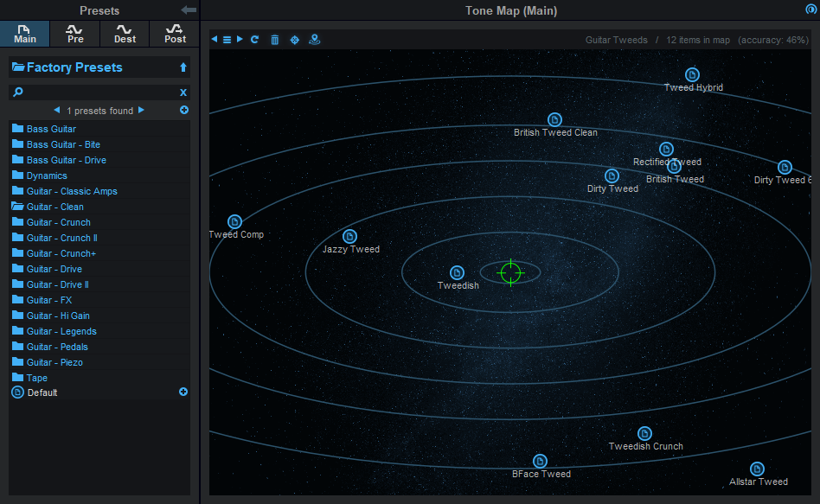Click inside the preset search field
The width and height of the screenshot is (820, 504).
(95, 92)
